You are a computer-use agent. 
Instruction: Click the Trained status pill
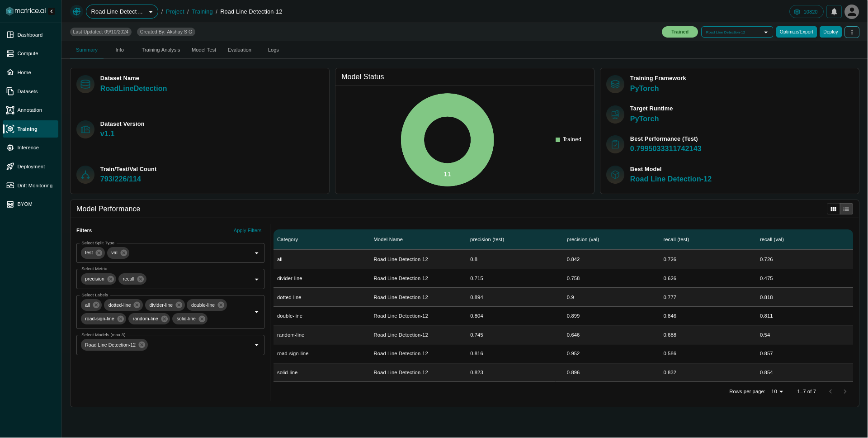(x=679, y=32)
